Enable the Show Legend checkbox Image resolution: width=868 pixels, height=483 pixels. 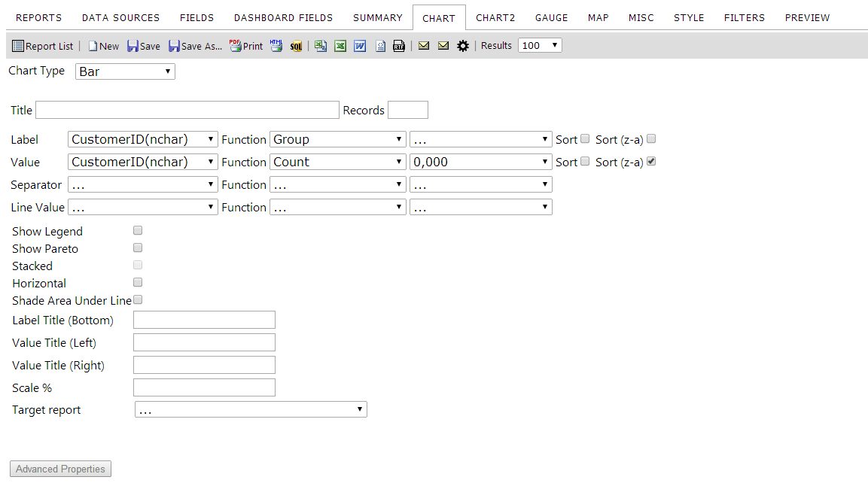click(x=138, y=230)
